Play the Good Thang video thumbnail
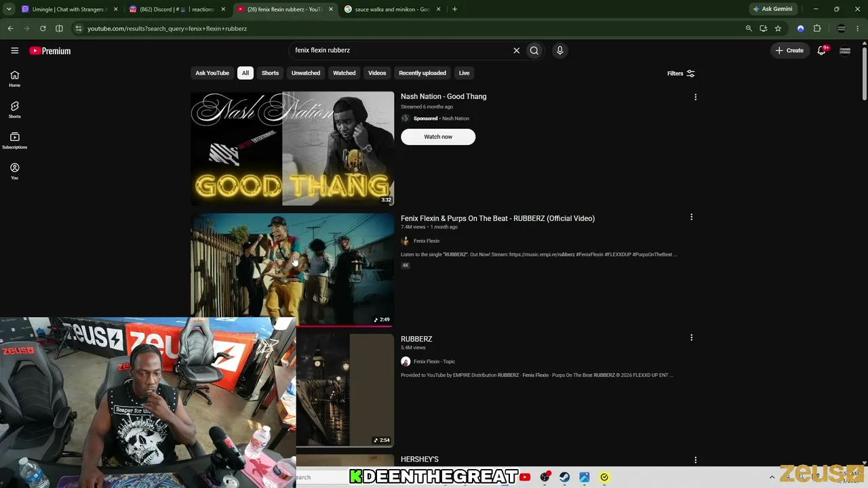 point(292,148)
